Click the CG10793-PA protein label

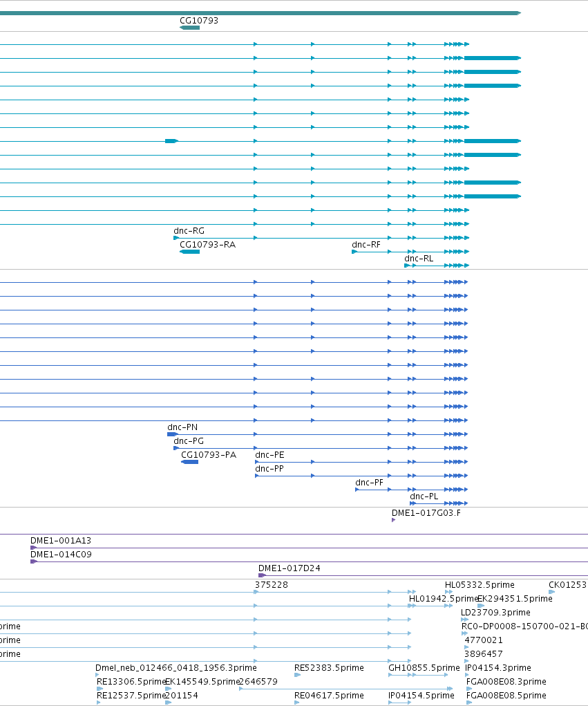pyautogui.click(x=209, y=455)
